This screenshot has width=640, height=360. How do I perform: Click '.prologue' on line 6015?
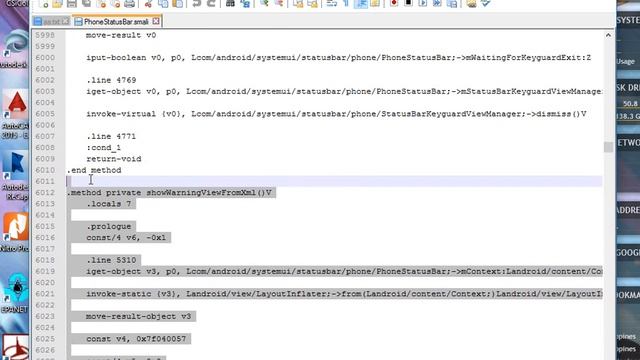[x=109, y=227]
